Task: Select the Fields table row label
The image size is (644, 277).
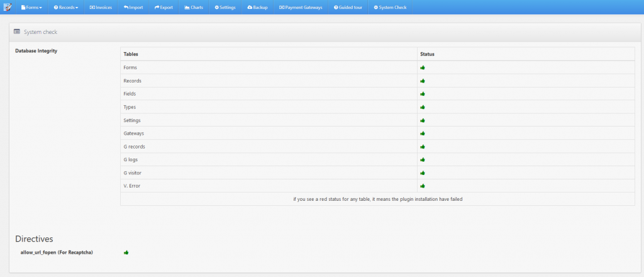Action: (x=130, y=94)
